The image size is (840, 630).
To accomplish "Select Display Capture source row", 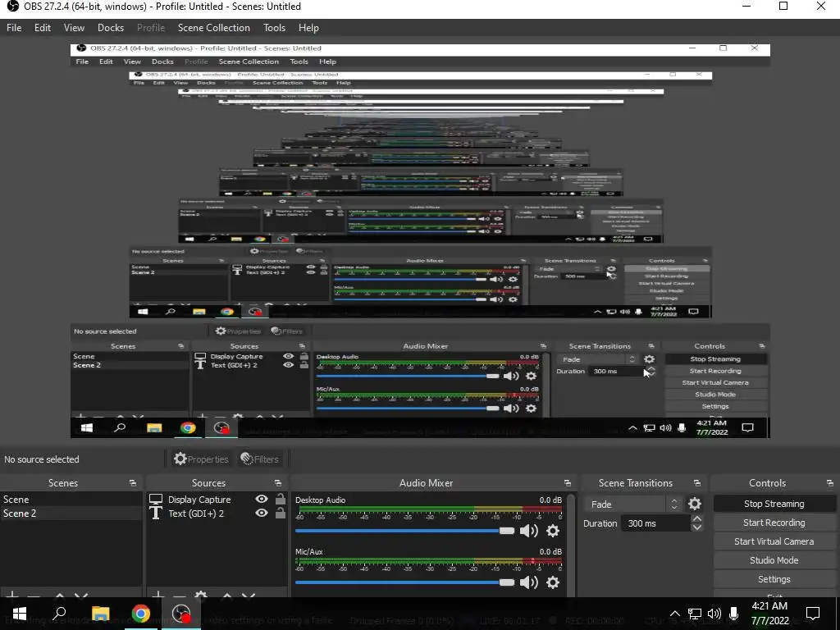I will 217,500.
